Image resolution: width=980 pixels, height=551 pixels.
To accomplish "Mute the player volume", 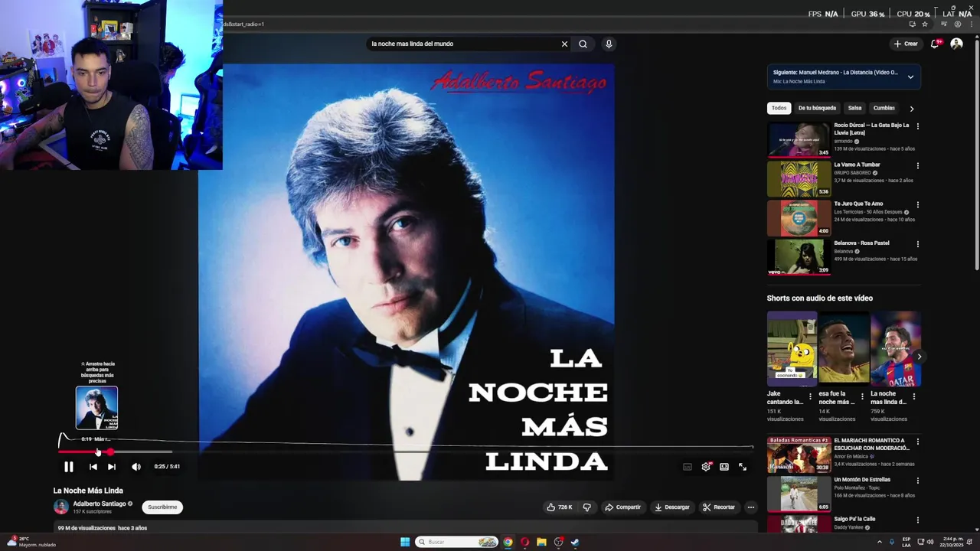I will tap(136, 467).
